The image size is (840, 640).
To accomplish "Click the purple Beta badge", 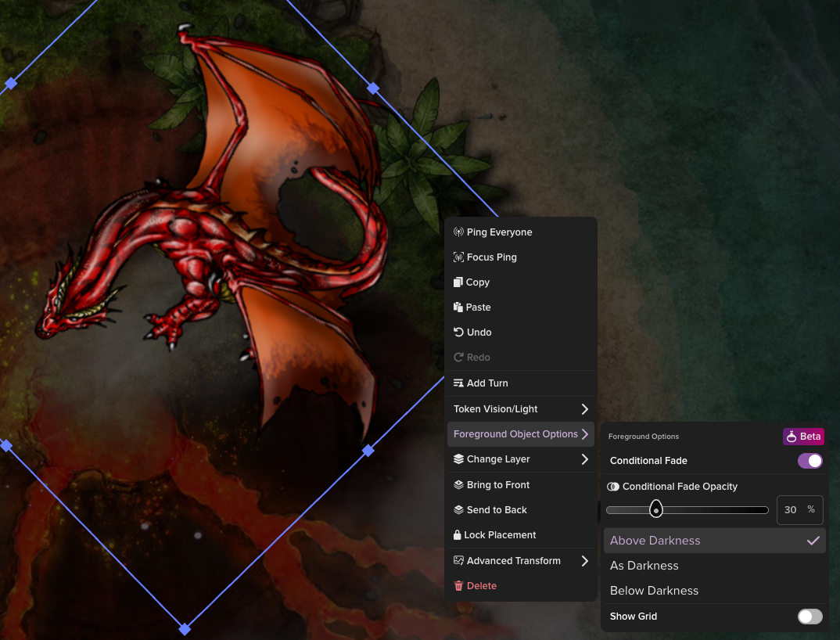I will pyautogui.click(x=803, y=437).
